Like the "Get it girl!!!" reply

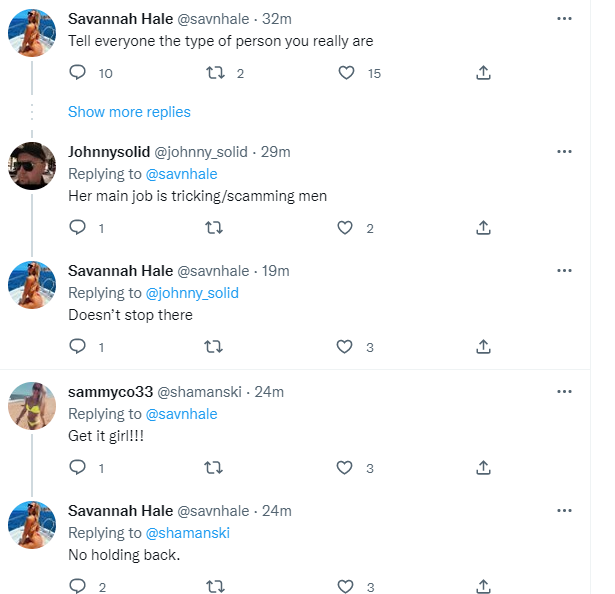346,467
